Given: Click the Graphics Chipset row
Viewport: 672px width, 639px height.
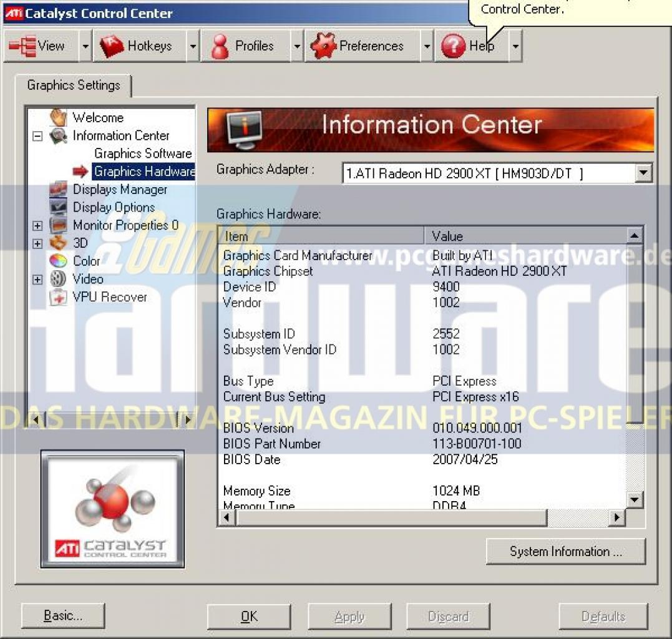Looking at the screenshot, I should tap(422, 271).
